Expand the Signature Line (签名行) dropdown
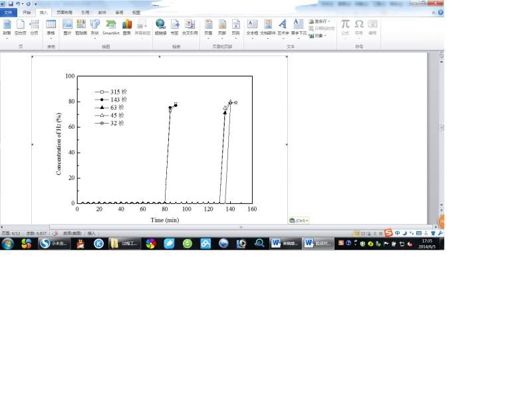Viewport: 532px width, 398px height. click(329, 21)
